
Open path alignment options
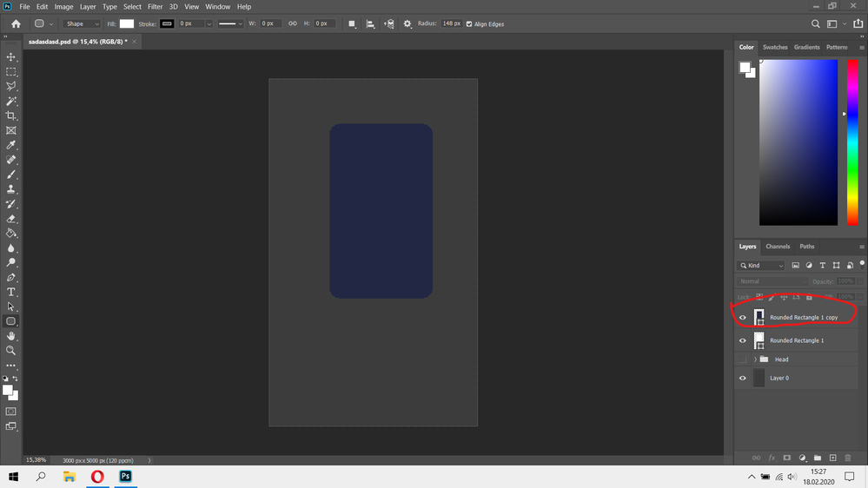pos(370,23)
